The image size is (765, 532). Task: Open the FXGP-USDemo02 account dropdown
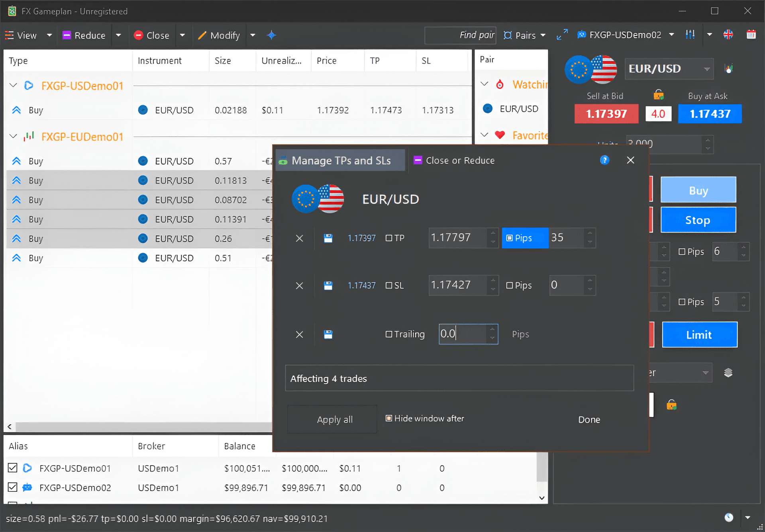point(671,35)
